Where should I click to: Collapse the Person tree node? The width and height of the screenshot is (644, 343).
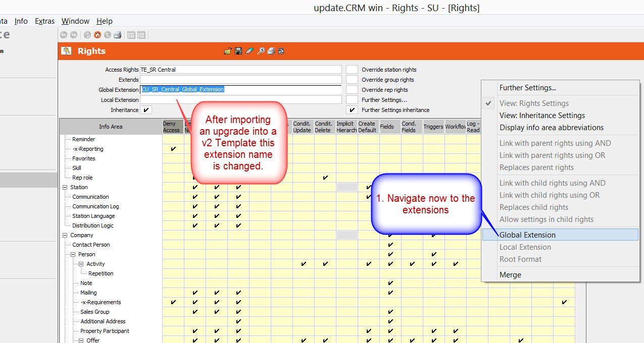(x=73, y=254)
